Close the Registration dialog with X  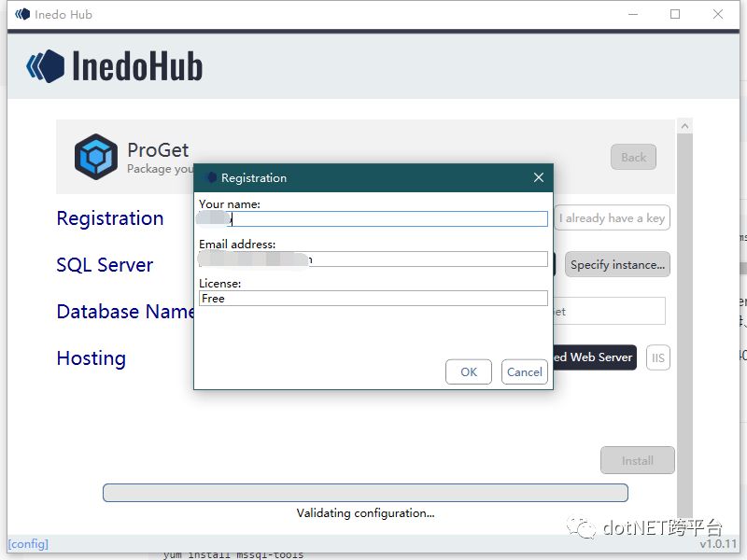(539, 177)
